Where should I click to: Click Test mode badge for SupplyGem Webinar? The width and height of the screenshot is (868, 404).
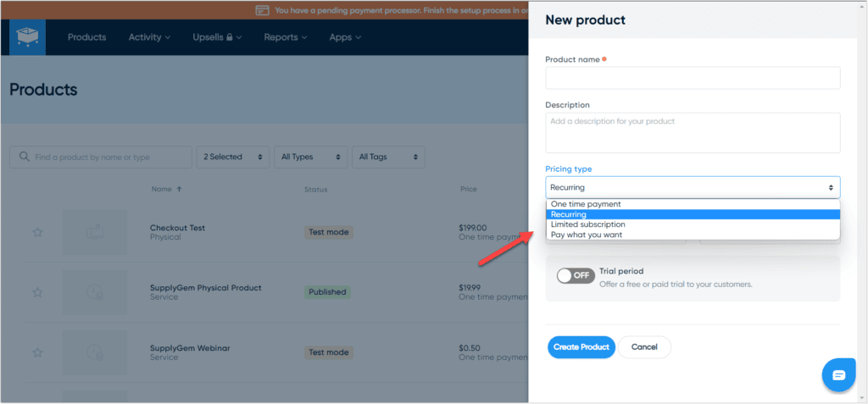(x=329, y=352)
